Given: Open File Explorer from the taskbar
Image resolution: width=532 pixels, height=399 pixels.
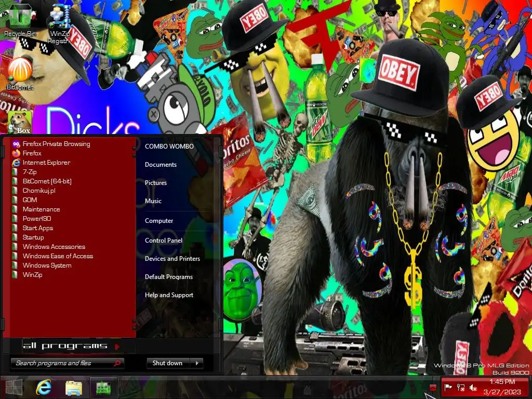Looking at the screenshot, I should tap(74, 388).
